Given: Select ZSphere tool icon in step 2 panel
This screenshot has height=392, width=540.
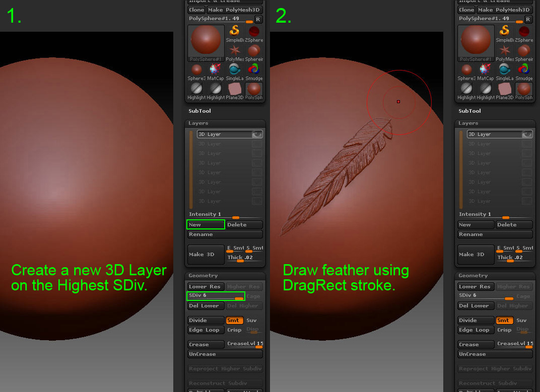Looking at the screenshot, I should [524, 34].
